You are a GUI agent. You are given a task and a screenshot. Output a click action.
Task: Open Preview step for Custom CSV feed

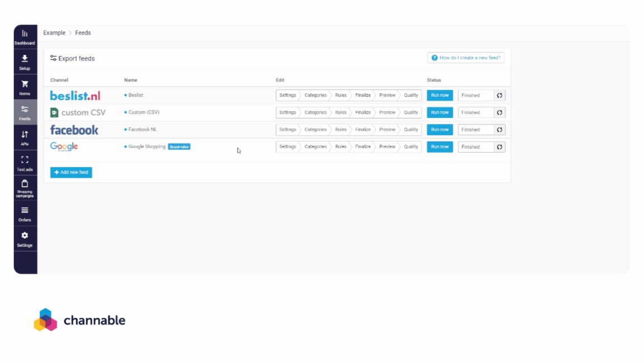[x=387, y=112]
